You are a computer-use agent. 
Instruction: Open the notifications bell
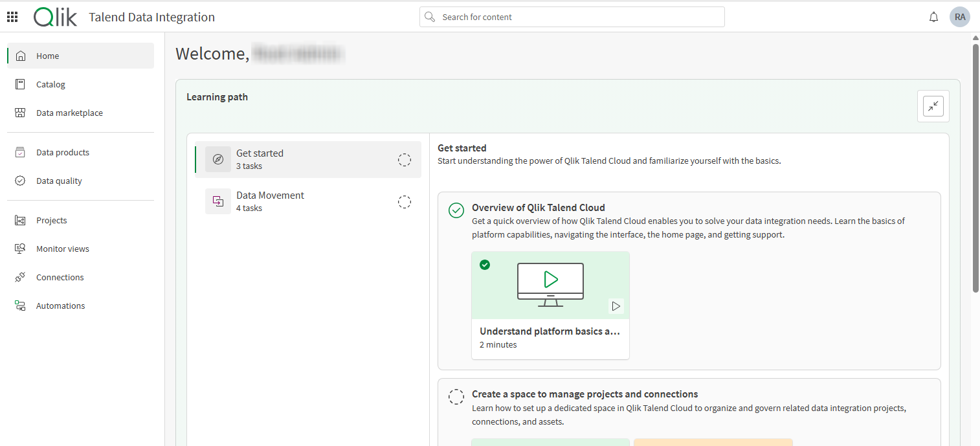[x=933, y=16]
